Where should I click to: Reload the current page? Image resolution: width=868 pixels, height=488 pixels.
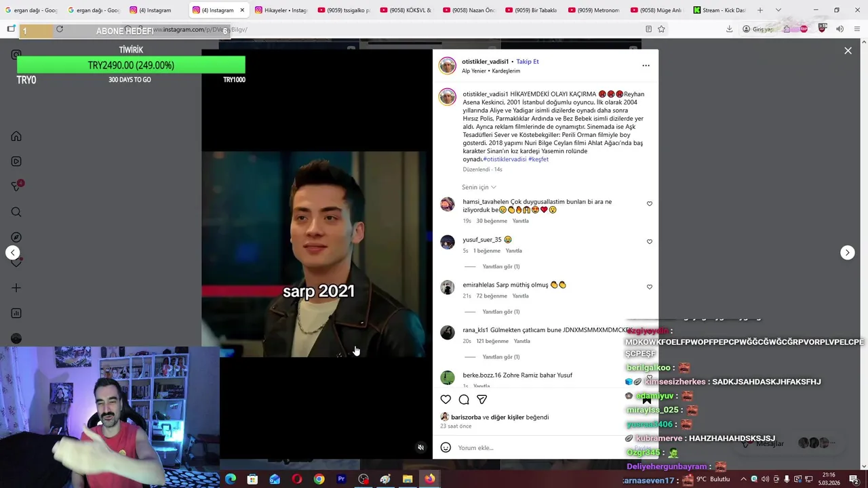pyautogui.click(x=60, y=29)
